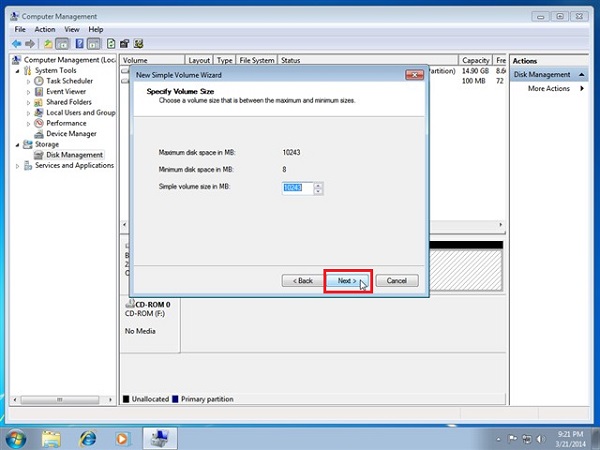The height and width of the screenshot is (450, 600).
Task: Select Task Scheduler in the console tree
Action: coord(69,81)
